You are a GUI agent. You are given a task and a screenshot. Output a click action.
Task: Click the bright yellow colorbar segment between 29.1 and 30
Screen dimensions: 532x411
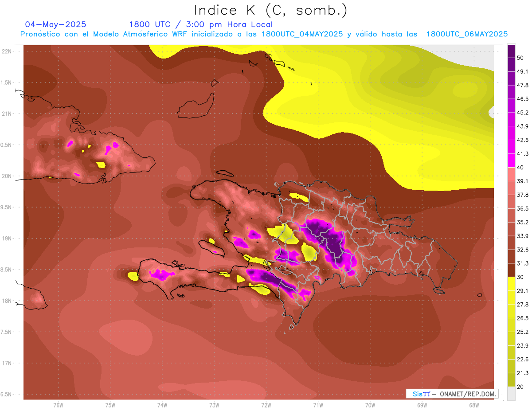click(x=511, y=284)
